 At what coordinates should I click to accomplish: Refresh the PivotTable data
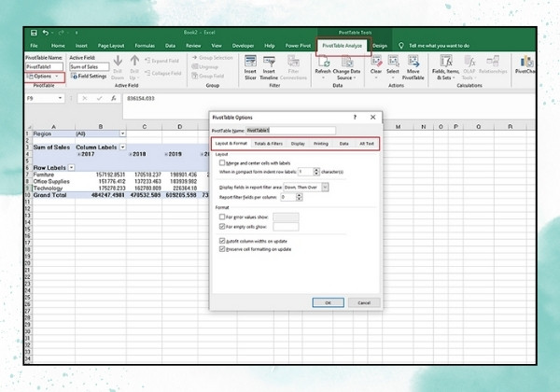[323, 67]
